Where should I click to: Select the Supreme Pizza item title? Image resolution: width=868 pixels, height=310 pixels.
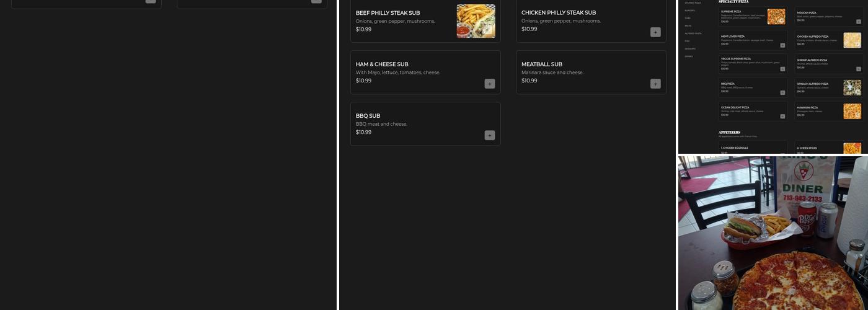[731, 11]
